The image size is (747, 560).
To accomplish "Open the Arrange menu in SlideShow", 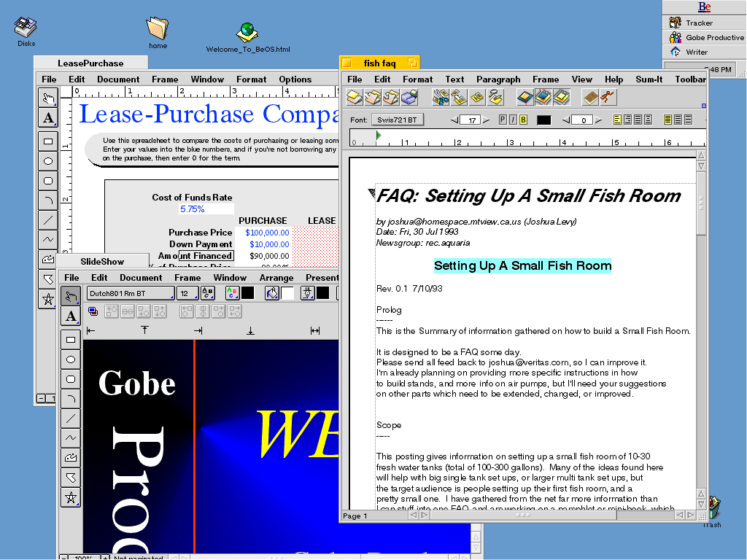I will coord(276,278).
